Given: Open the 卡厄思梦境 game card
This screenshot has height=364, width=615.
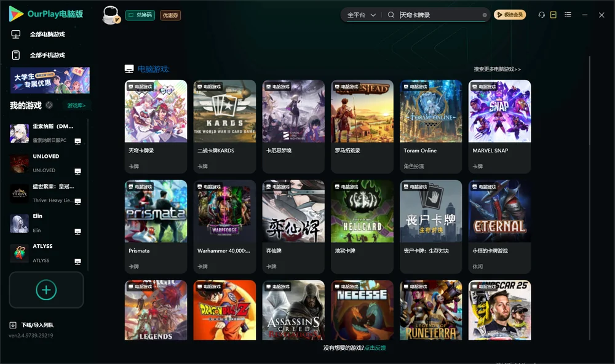Looking at the screenshot, I should tap(293, 126).
